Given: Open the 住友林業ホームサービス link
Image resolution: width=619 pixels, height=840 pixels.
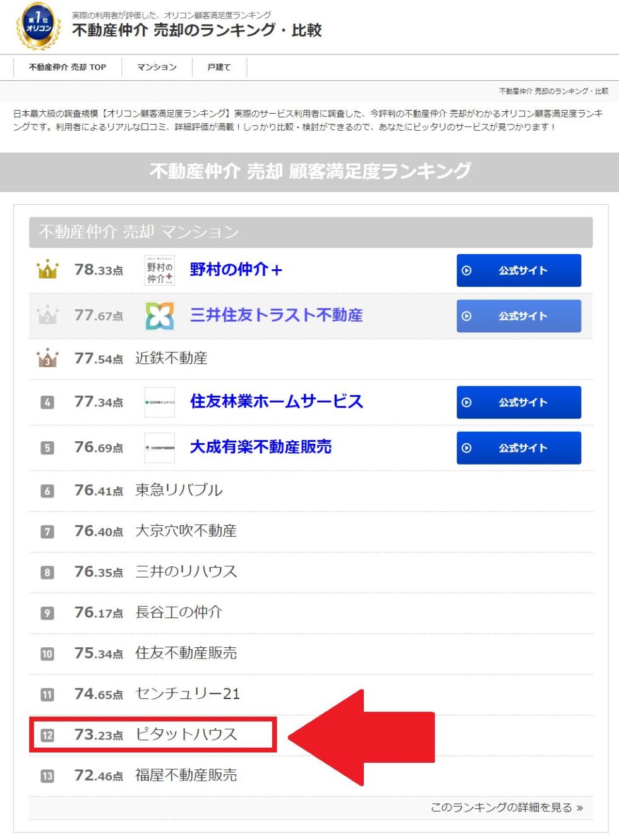Looking at the screenshot, I should 277,401.
